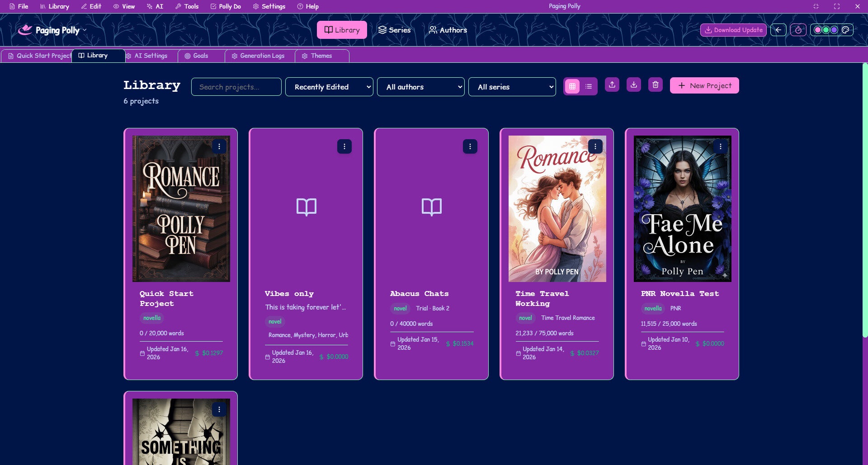Switch to grid view layout
868x465 pixels.
(572, 86)
